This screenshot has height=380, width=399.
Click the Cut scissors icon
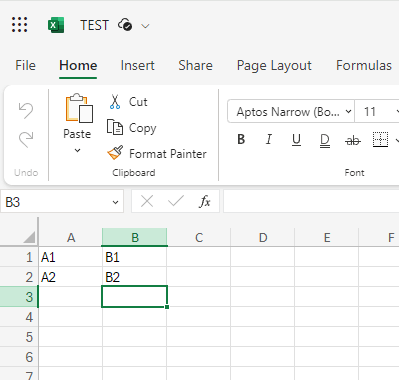115,102
